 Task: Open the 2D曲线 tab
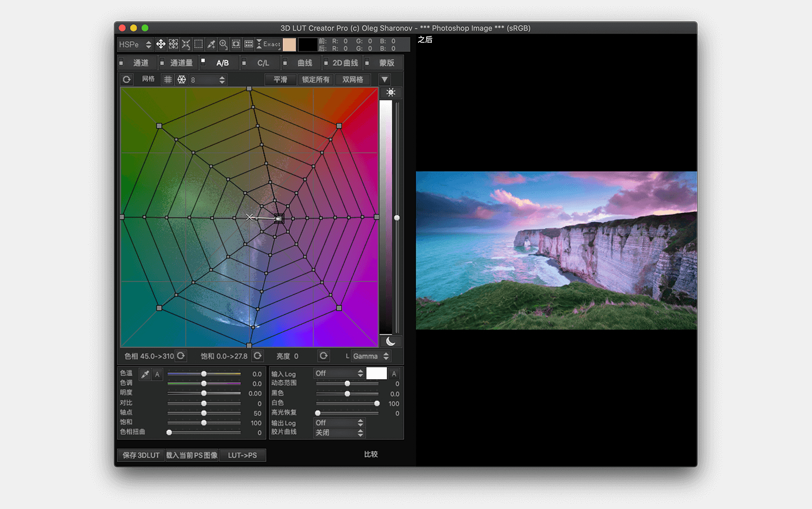[345, 63]
